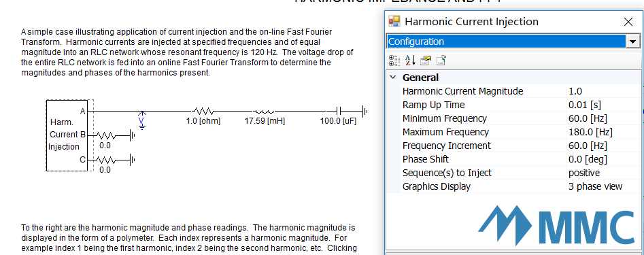
Task: Close the Harmonic Current Injection dialog
Action: (628, 22)
